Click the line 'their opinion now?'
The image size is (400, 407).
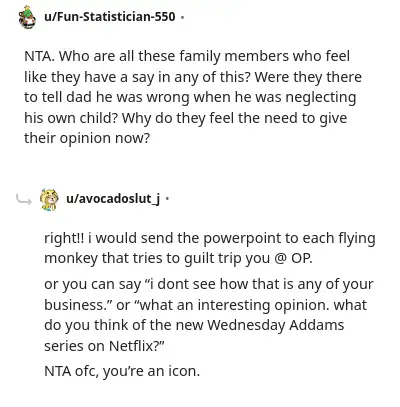[87, 138]
